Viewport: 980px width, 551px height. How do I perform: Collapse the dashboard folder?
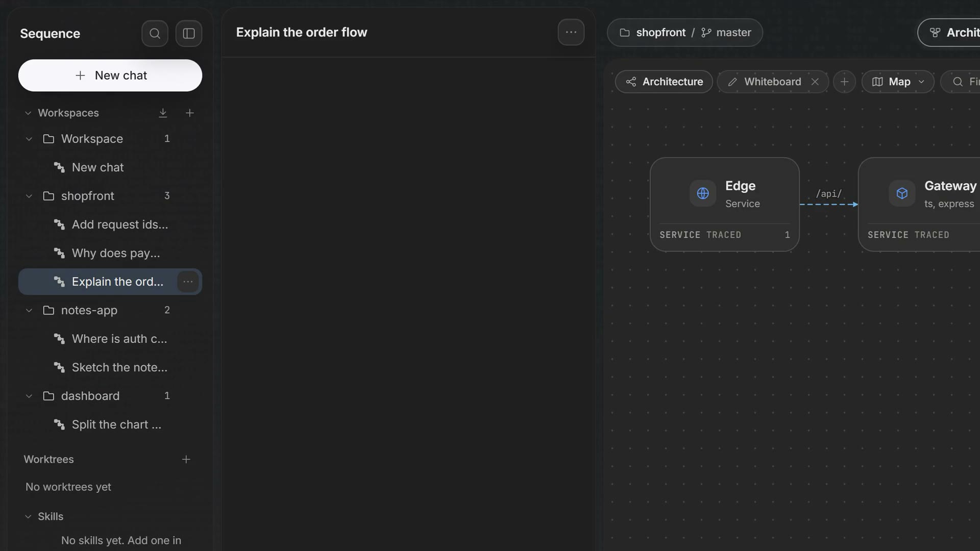click(x=29, y=396)
